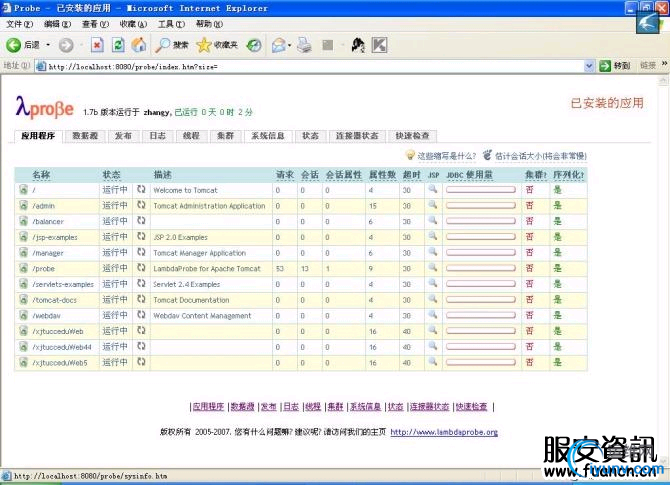This screenshot has width=670, height=485.
Task: Click the 转到 Go button
Action: coord(615,65)
